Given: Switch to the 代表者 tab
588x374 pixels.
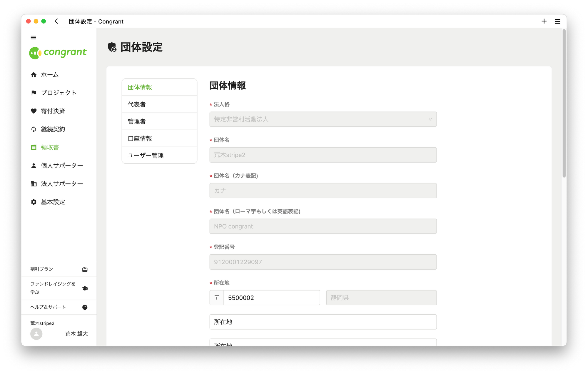Looking at the screenshot, I should tap(159, 104).
